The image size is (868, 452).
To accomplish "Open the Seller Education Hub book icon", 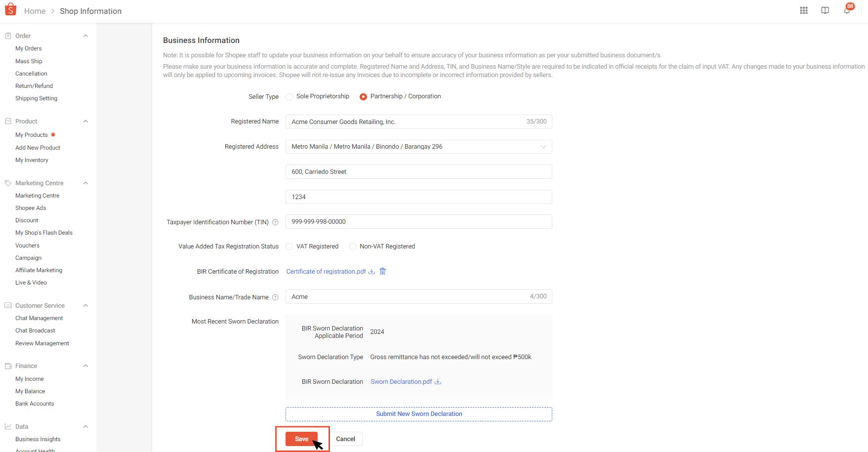I will 825,10.
